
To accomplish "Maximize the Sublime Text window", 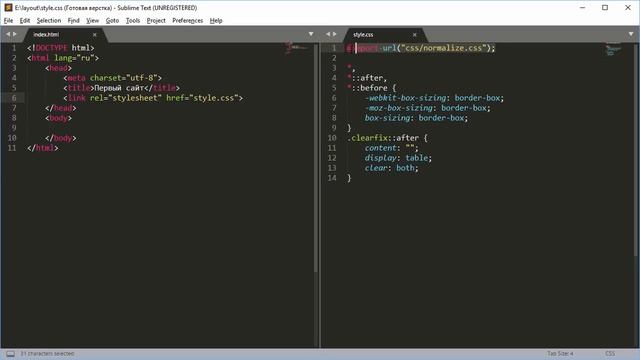I will pyautogui.click(x=605, y=7).
